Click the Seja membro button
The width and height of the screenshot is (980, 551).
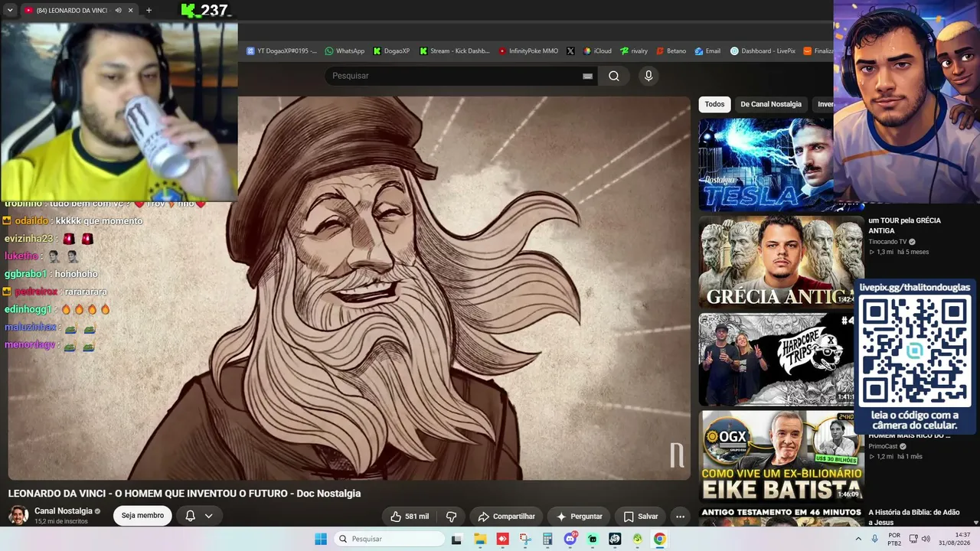tap(142, 516)
